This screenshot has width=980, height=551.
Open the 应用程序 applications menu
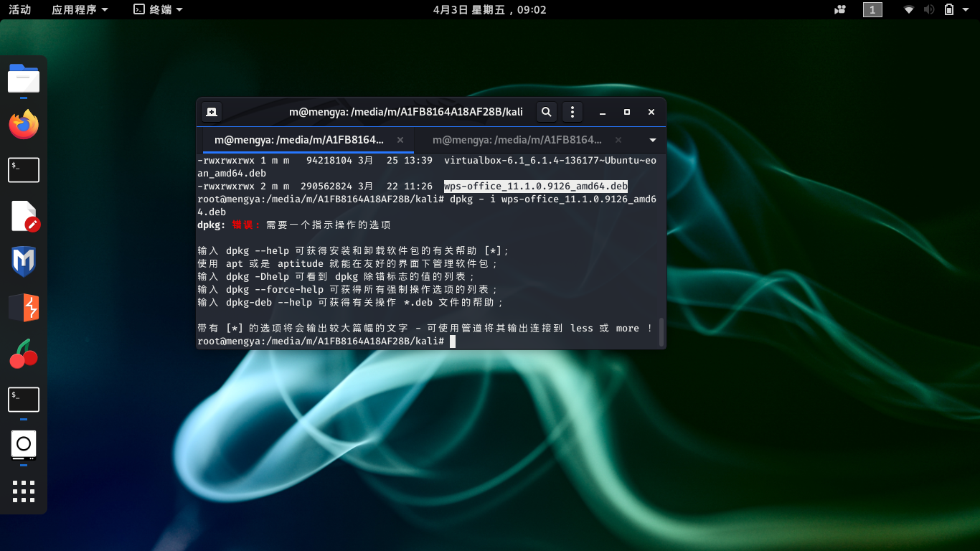pyautogui.click(x=80, y=9)
